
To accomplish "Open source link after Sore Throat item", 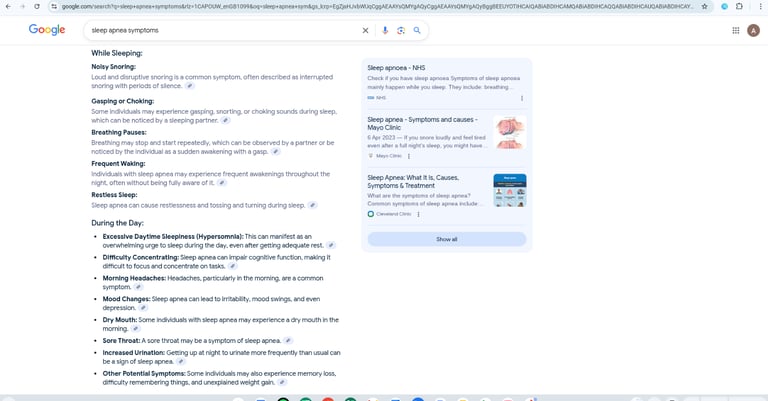I will coord(288,341).
